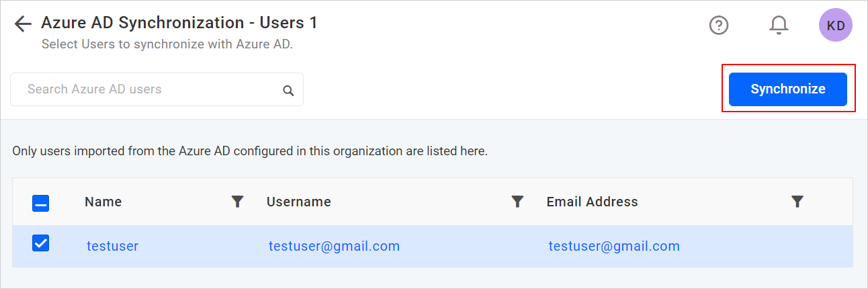Image resolution: width=868 pixels, height=289 pixels.
Task: Open the testuser name link
Action: tap(112, 246)
